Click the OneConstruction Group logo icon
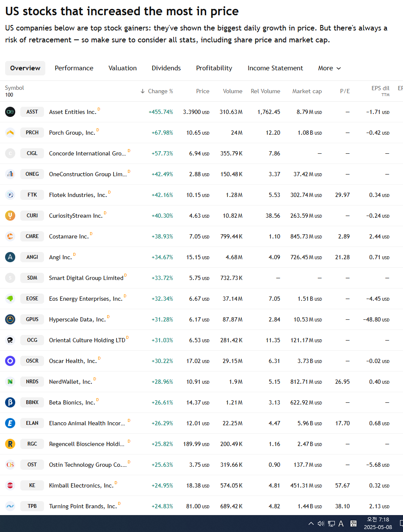The height and width of the screenshot is (532, 403). [x=10, y=174]
